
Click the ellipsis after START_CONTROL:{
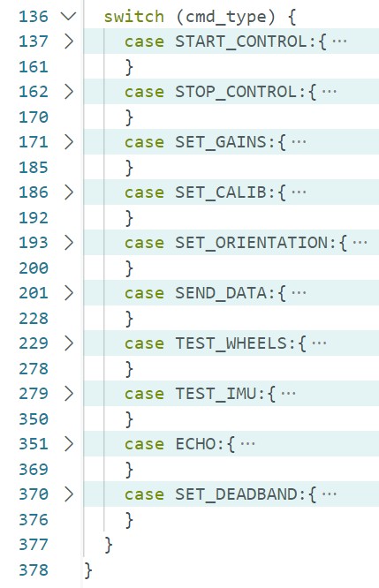339,41
